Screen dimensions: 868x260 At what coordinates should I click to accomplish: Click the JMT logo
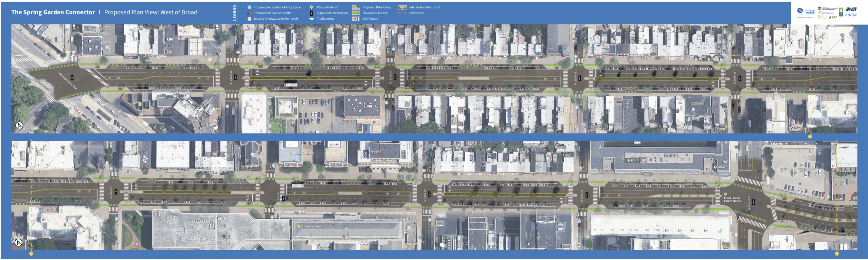point(851,9)
